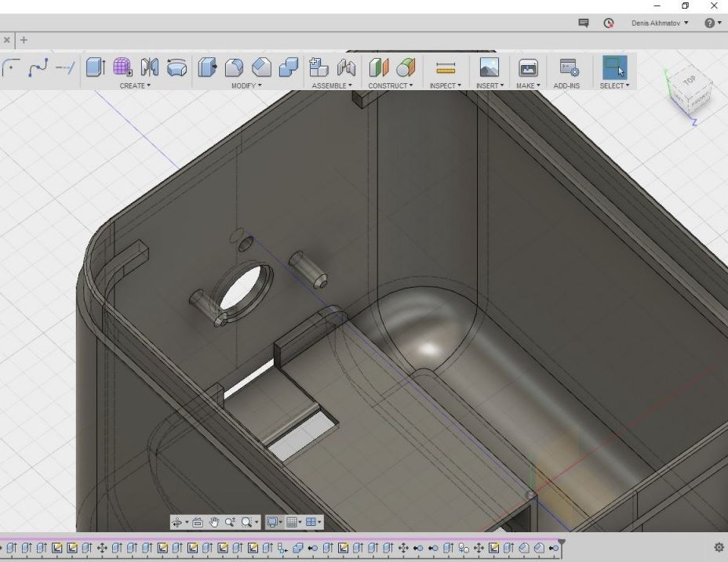Click the Insert image icon
The image size is (728, 562).
489,68
